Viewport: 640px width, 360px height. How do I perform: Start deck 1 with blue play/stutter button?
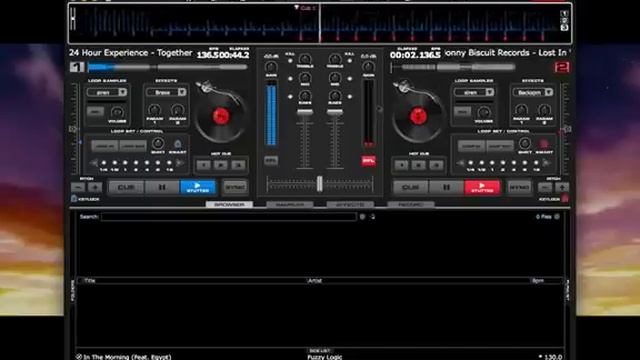click(198, 187)
